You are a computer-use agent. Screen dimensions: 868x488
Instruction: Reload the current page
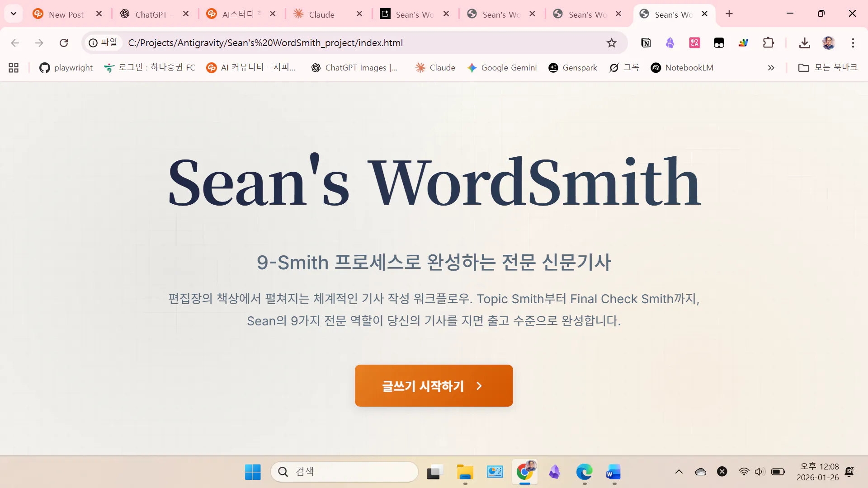[x=64, y=43]
